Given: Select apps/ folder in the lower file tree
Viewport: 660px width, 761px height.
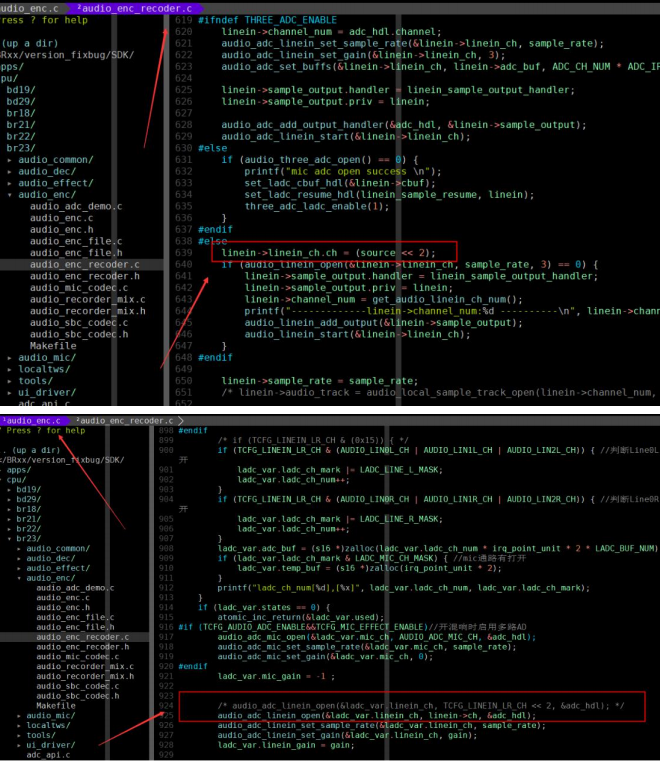Looking at the screenshot, I should coord(18,469).
